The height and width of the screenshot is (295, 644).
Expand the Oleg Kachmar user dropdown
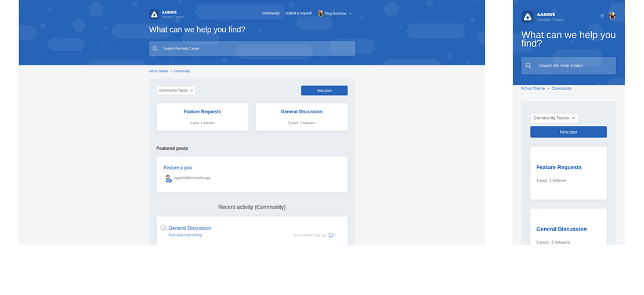[x=350, y=13]
